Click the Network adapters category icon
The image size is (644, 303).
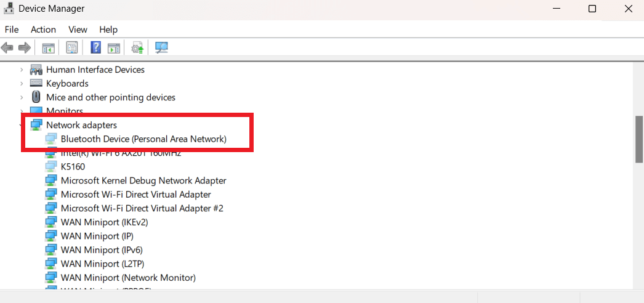click(x=36, y=124)
